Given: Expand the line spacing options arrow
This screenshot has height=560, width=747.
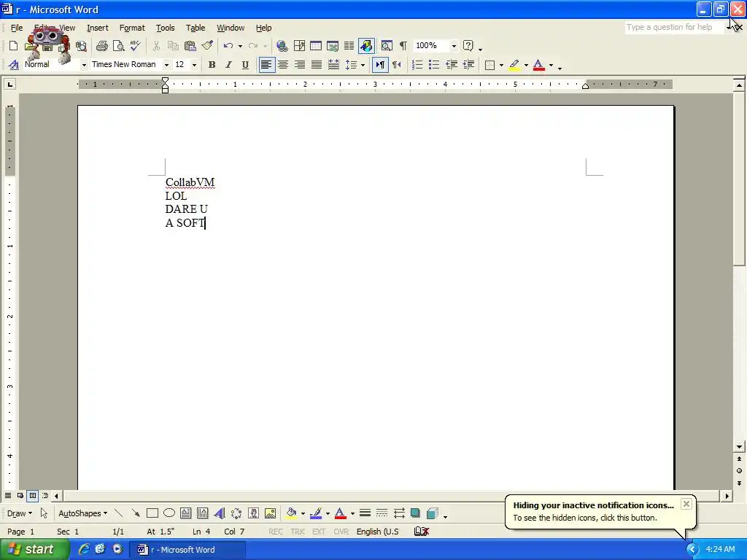Looking at the screenshot, I should tap(363, 65).
